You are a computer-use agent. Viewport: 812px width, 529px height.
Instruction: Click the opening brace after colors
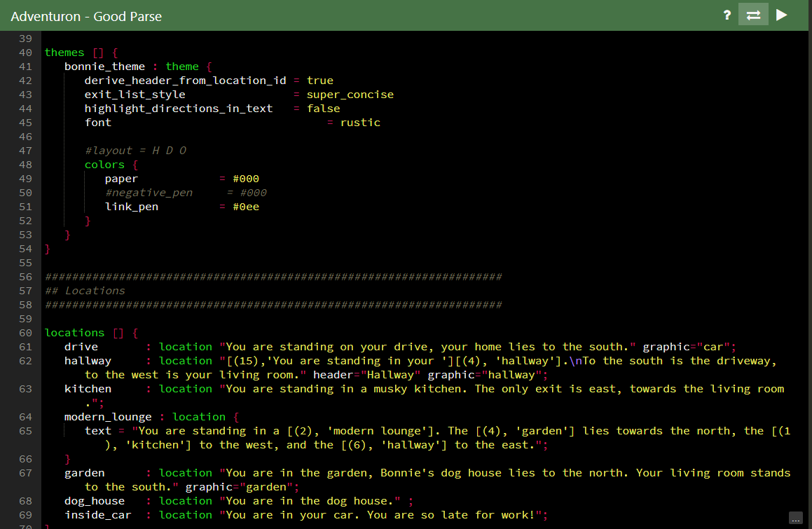click(135, 165)
